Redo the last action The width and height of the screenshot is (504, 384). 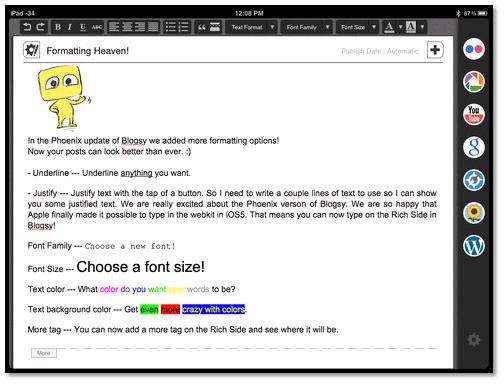point(41,27)
